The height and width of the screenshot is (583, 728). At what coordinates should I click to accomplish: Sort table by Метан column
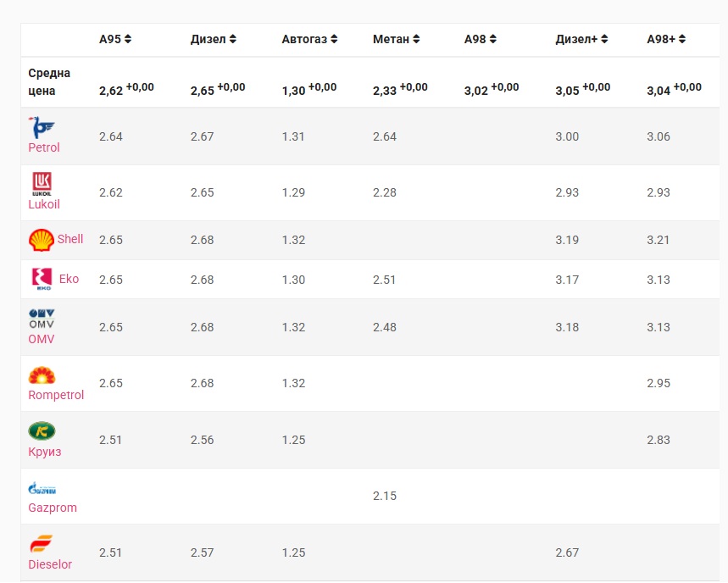tap(397, 39)
